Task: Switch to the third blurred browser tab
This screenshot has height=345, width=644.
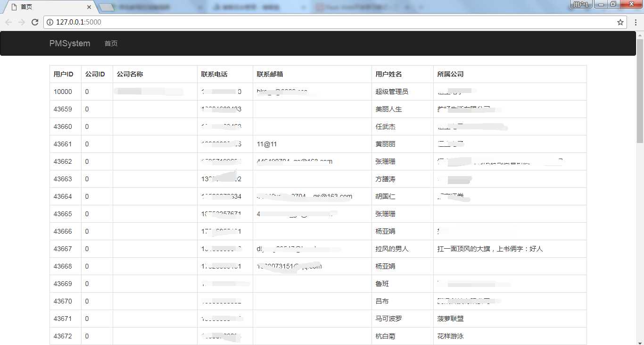Action: (x=259, y=7)
